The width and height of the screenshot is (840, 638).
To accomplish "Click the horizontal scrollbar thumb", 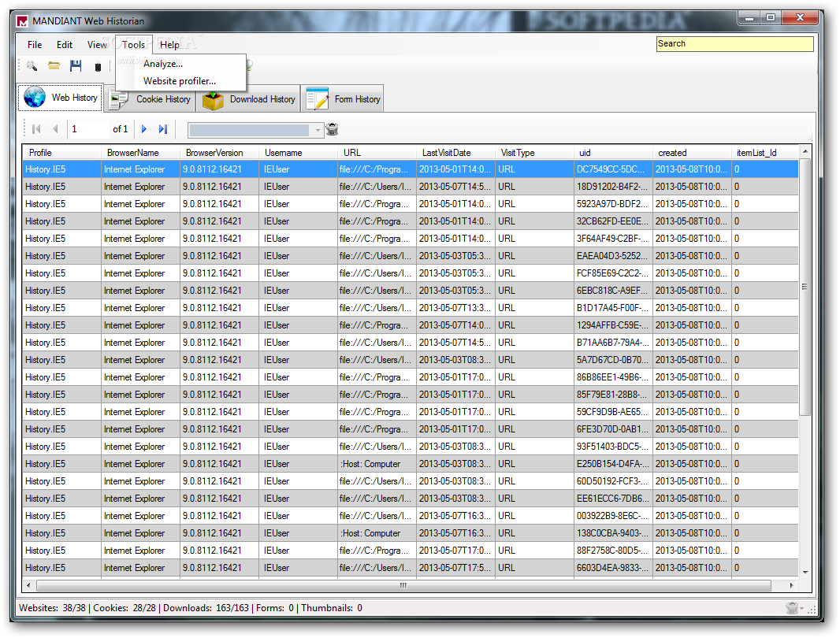I will point(403,585).
